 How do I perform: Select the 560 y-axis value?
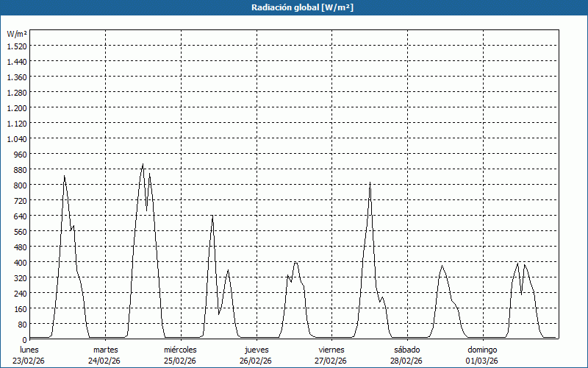[21, 231]
